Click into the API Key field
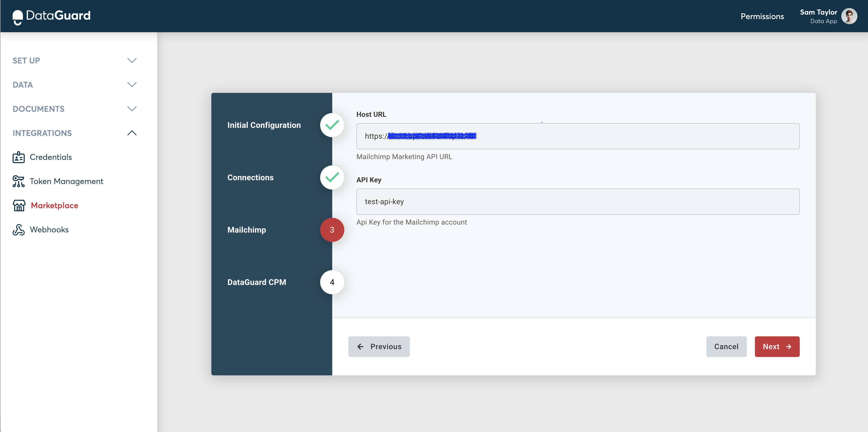The image size is (868, 432). (x=578, y=202)
